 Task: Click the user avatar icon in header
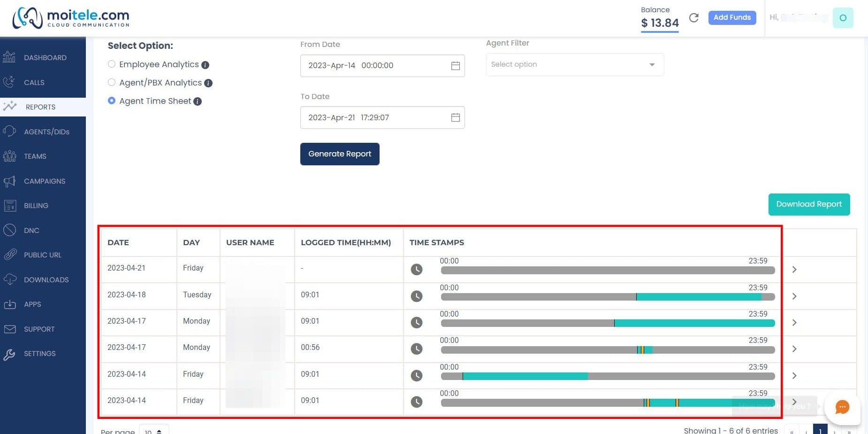coord(843,18)
